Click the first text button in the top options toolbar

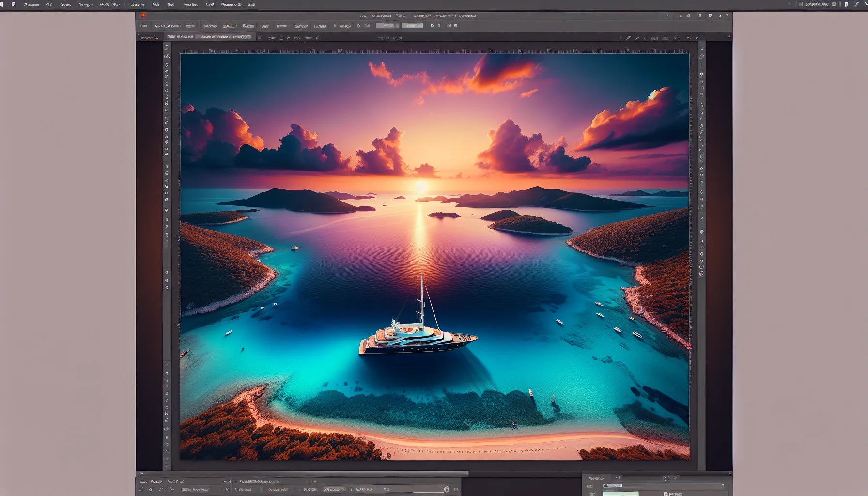(x=168, y=26)
